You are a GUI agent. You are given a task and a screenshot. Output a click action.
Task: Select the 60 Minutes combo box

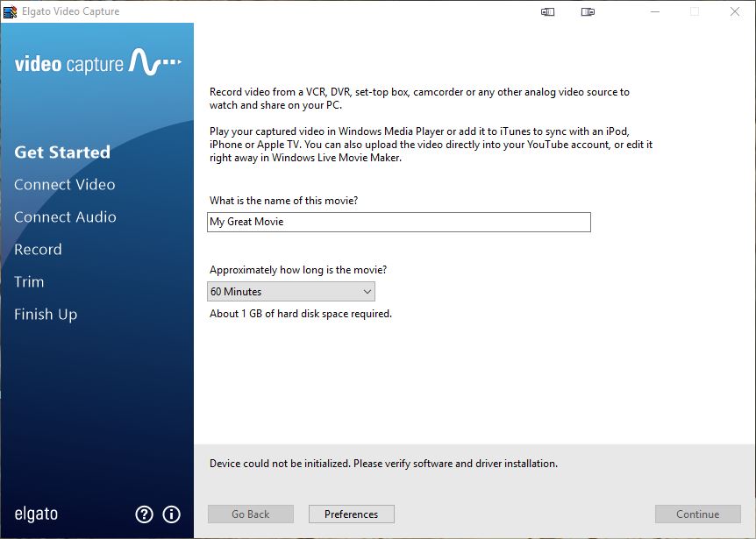coord(290,291)
